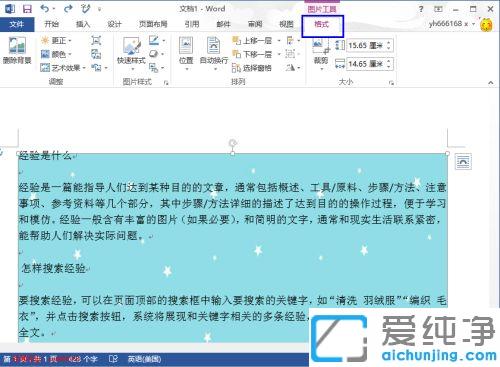Click 上移一层 (Bring Forward)

(x=252, y=41)
